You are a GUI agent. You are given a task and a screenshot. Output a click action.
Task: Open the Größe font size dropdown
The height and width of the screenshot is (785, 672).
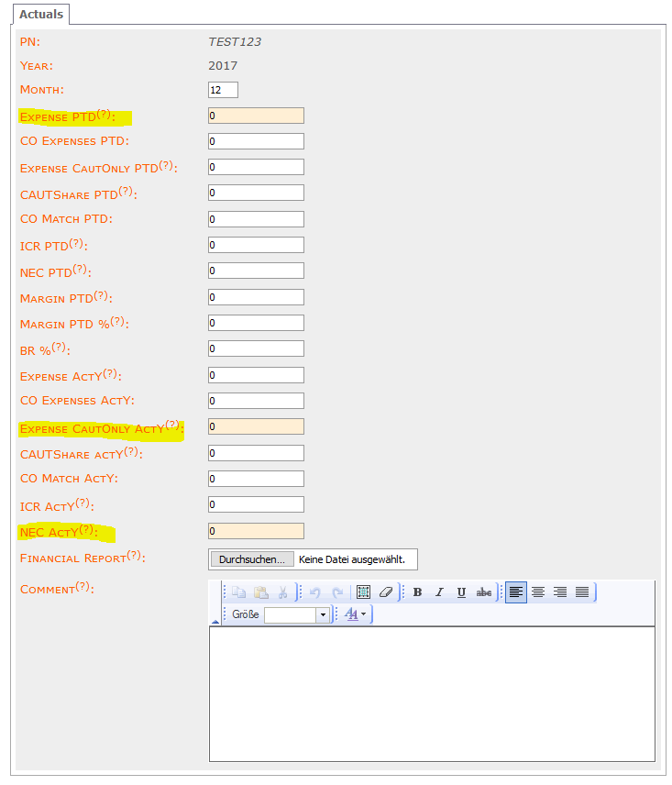pos(323,615)
